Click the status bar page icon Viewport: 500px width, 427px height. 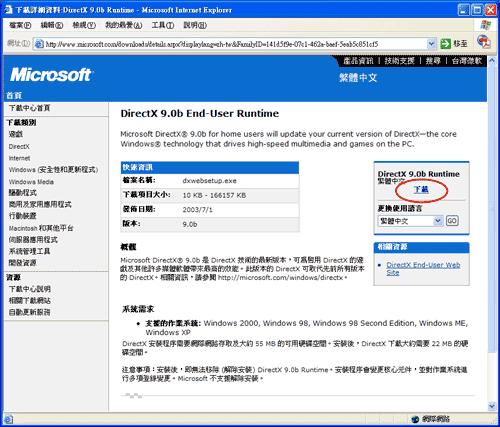(8, 419)
